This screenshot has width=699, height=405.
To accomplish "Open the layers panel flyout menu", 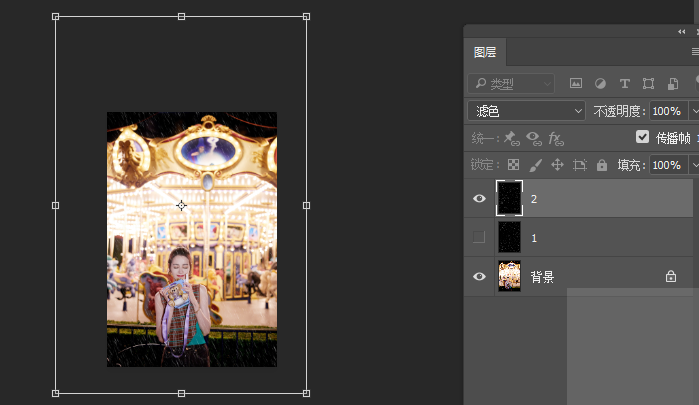I will tap(694, 52).
